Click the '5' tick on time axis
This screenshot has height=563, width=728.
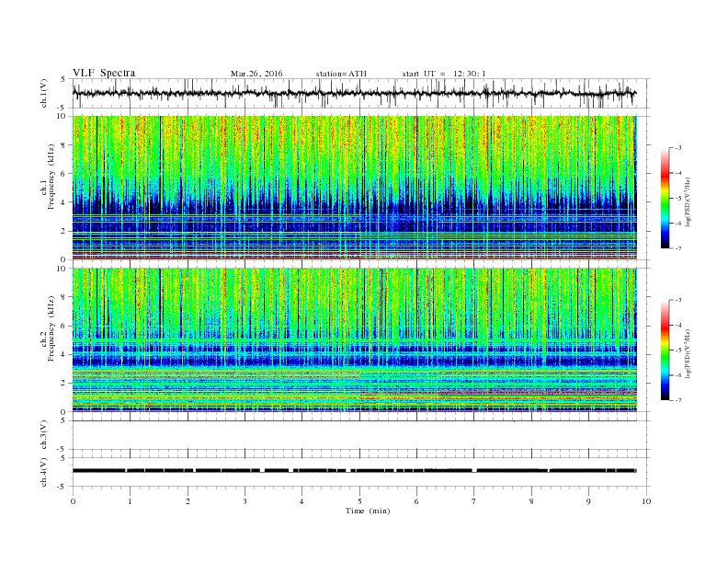point(359,501)
